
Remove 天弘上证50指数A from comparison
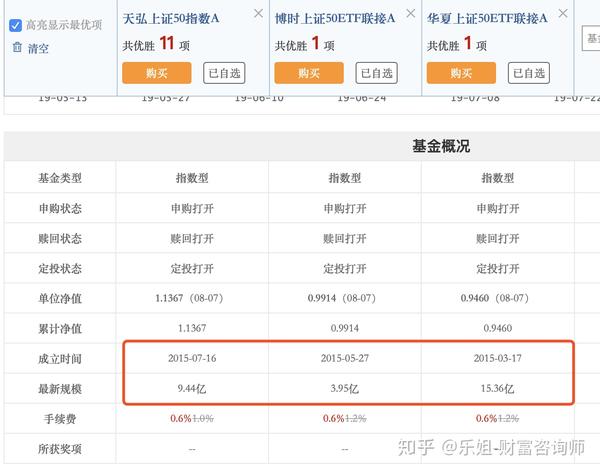pyautogui.click(x=258, y=13)
